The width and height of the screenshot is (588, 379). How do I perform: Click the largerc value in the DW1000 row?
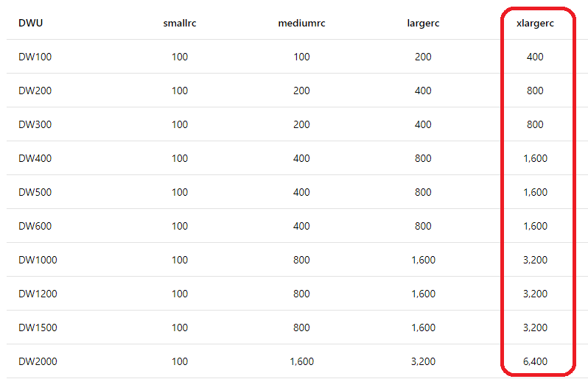click(x=423, y=260)
